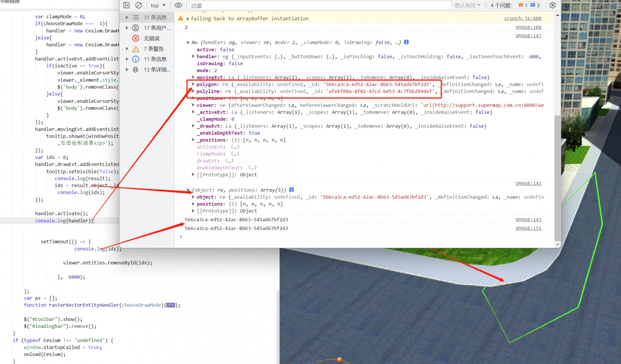Open the 默认级别 log level dropdown
The width and height of the screenshot is (621, 364).
[467, 5]
